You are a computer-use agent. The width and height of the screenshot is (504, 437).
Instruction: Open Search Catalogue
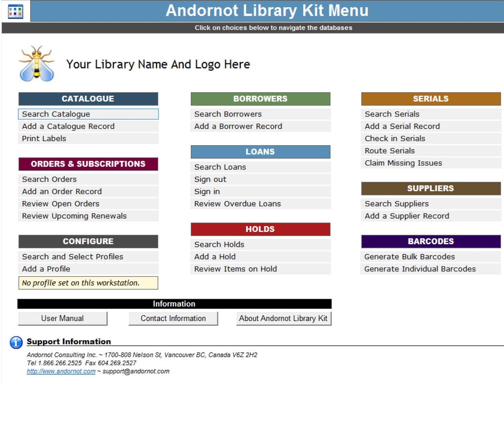coord(88,114)
